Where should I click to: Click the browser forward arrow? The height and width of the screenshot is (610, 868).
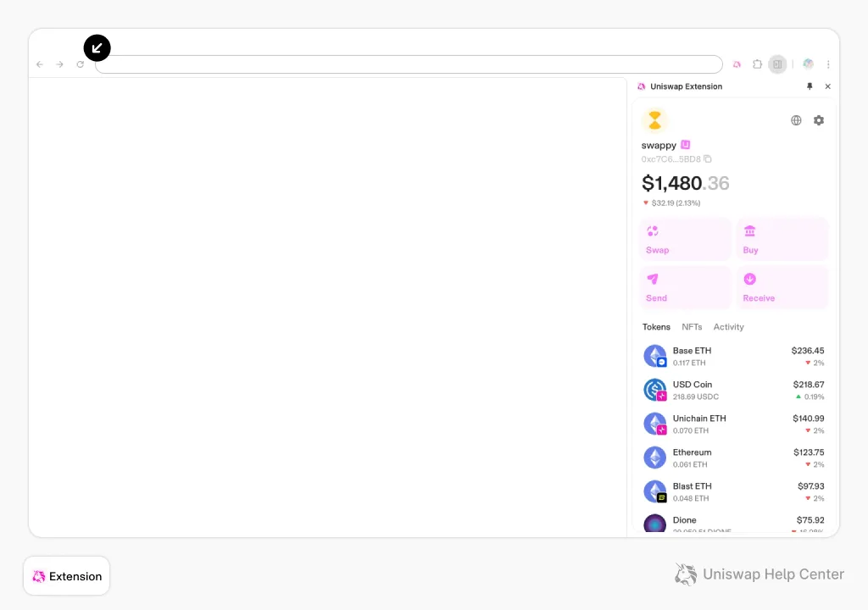click(x=60, y=64)
